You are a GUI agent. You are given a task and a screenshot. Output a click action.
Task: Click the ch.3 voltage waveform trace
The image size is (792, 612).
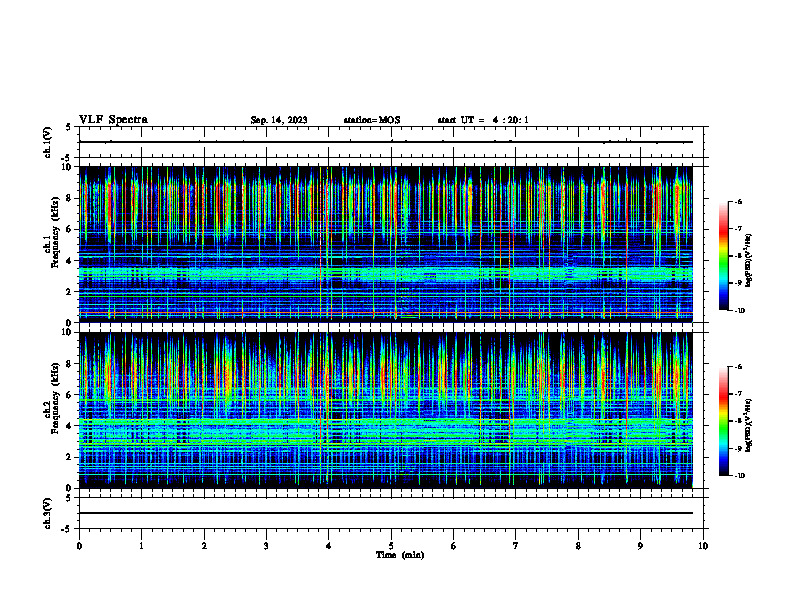[x=386, y=513]
